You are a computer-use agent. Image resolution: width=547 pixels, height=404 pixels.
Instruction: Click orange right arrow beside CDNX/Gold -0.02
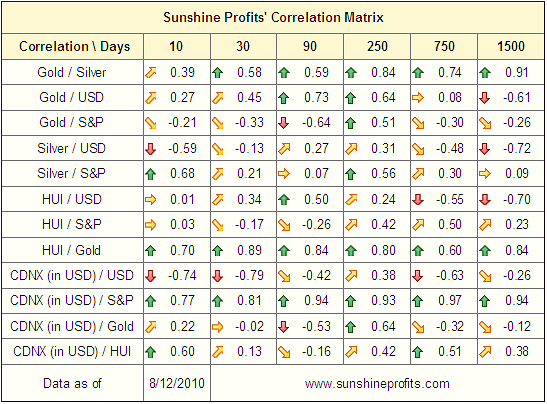217,327
